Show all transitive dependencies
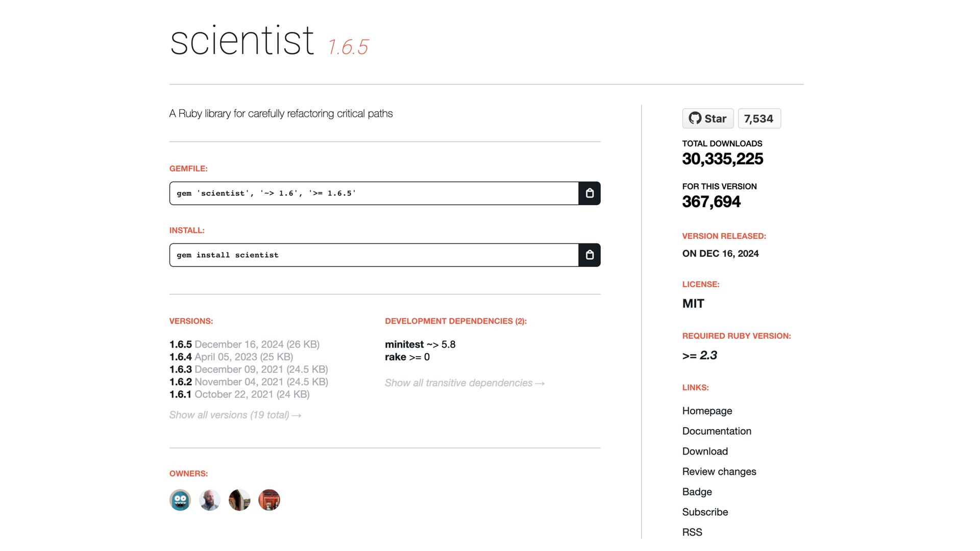 pos(464,383)
